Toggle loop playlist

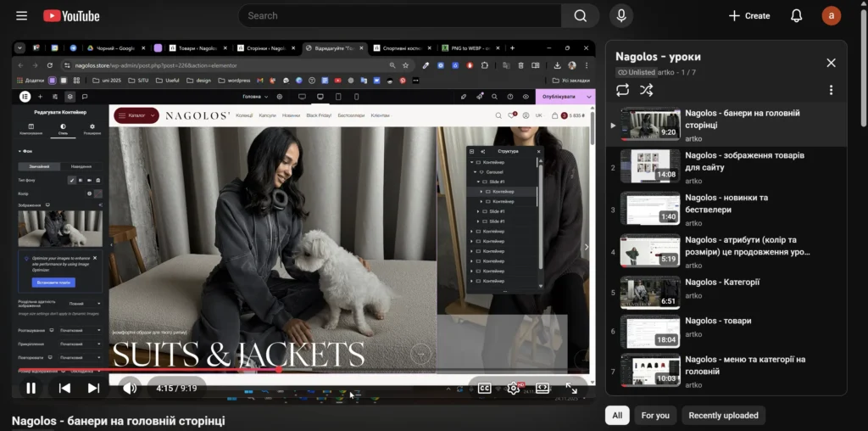coord(623,90)
